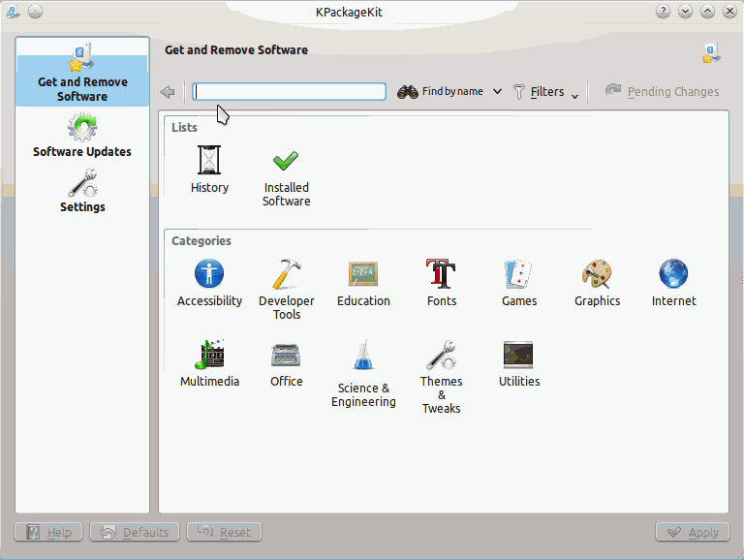Click the KPackageKit window menu icon
744x560 pixels.
pyautogui.click(x=13, y=12)
